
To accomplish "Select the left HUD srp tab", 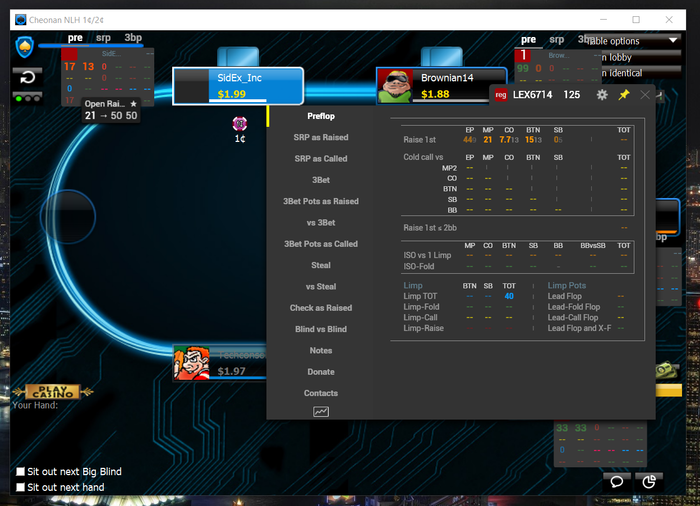I will tap(103, 38).
